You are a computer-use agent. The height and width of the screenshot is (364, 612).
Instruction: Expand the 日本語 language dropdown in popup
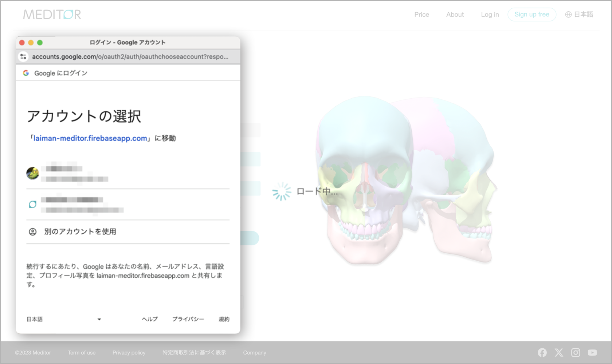(x=64, y=319)
